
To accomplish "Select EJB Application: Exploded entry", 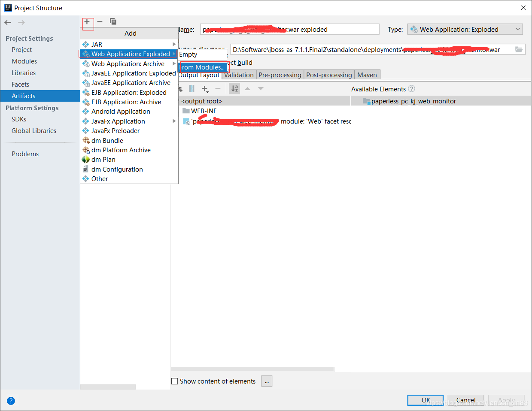I will pyautogui.click(x=129, y=93).
